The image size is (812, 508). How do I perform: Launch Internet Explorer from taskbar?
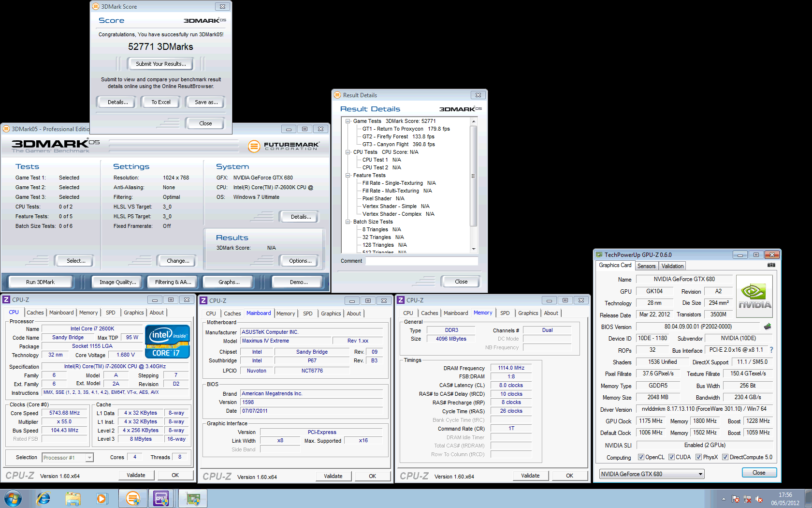(x=43, y=498)
